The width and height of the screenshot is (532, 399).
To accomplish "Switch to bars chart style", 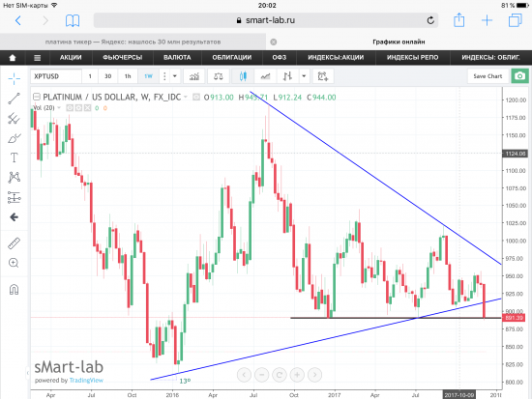I will coord(287,76).
